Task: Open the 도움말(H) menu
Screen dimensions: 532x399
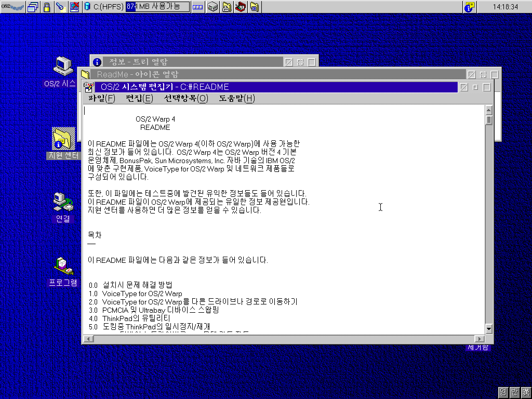Action: tap(236, 98)
